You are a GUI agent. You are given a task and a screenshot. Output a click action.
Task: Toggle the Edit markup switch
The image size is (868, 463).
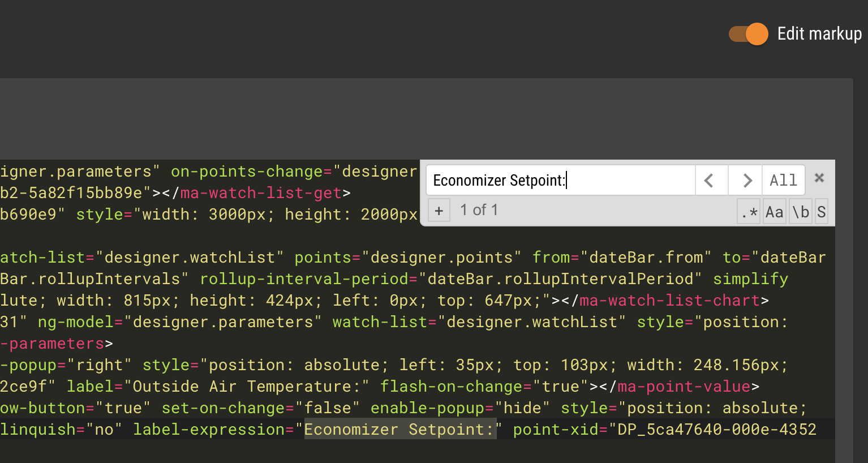point(748,34)
